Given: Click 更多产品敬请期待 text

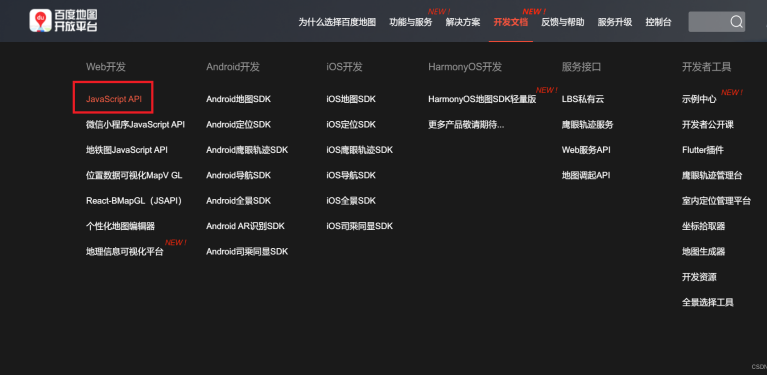Looking at the screenshot, I should point(466,125).
